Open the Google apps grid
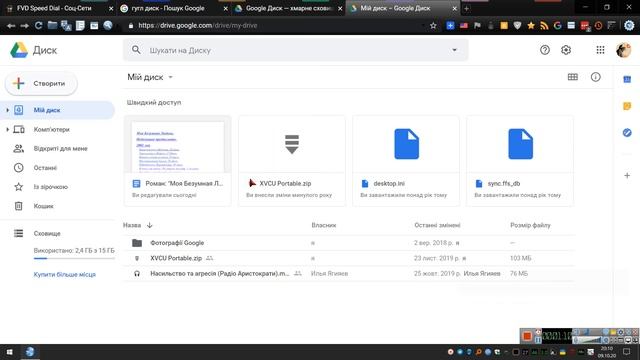Image resolution: width=640 pixels, height=360 pixels. 600,50
